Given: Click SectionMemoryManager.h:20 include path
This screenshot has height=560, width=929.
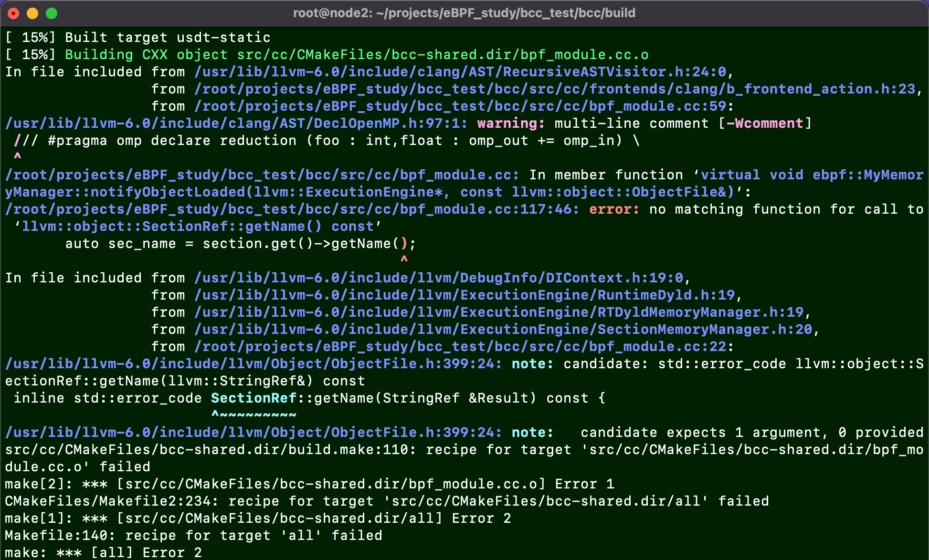Looking at the screenshot, I should pos(503,329).
